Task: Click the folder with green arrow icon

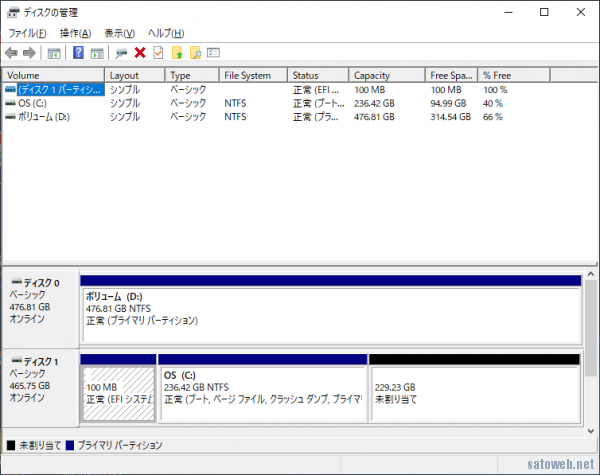Action: point(177,53)
